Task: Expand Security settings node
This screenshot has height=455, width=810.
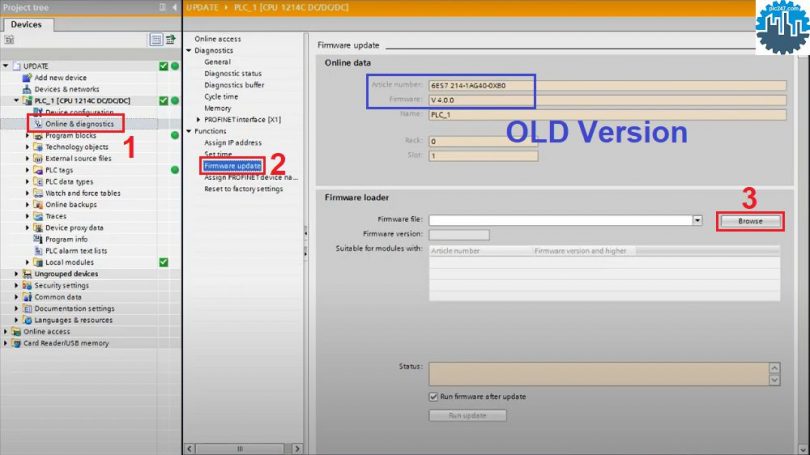Action: 16,285
